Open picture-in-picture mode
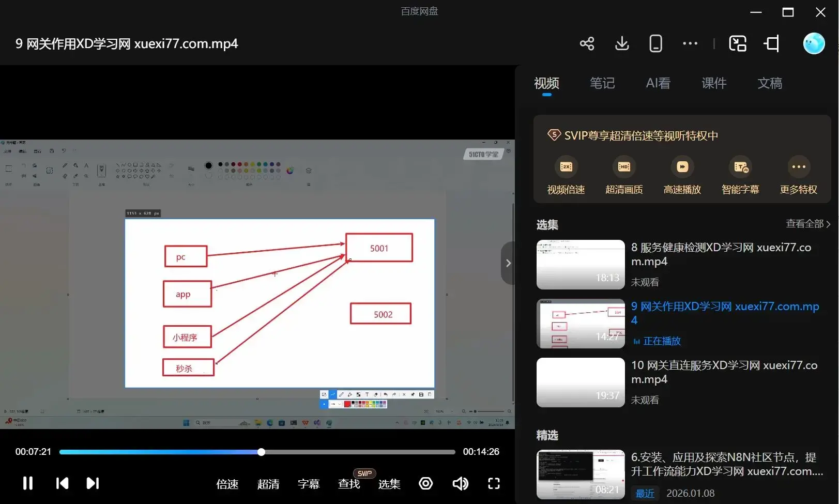Screen dimensions: 839x504 [x=738, y=43]
